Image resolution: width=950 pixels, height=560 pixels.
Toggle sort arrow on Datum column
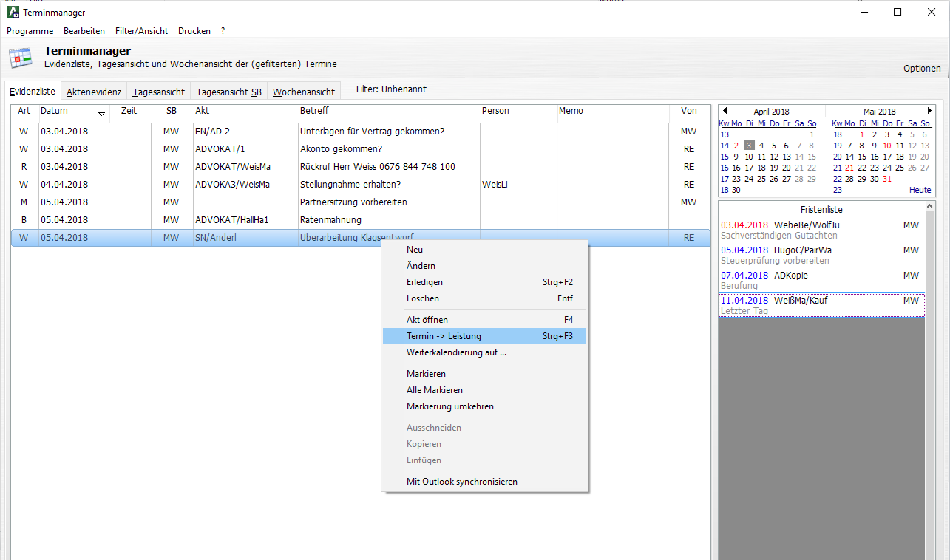pyautogui.click(x=101, y=113)
